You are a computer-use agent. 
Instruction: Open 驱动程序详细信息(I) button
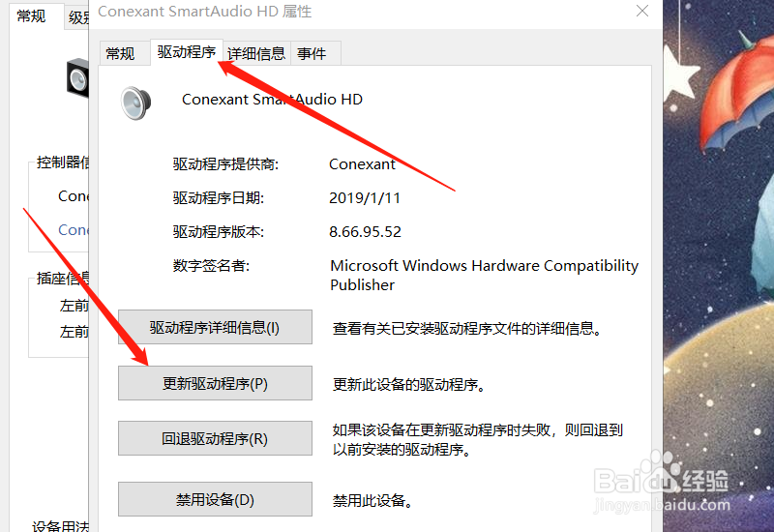coord(215,328)
